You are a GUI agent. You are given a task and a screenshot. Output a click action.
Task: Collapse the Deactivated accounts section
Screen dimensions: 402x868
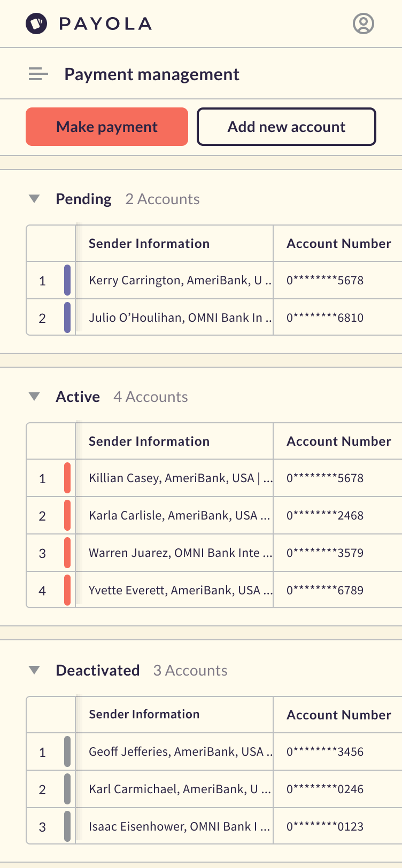coord(35,670)
